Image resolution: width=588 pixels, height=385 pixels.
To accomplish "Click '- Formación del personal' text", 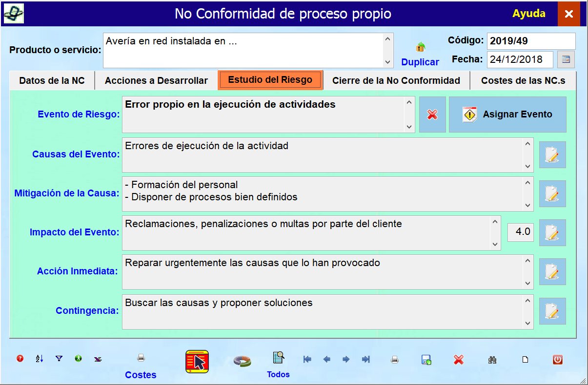I will [182, 185].
